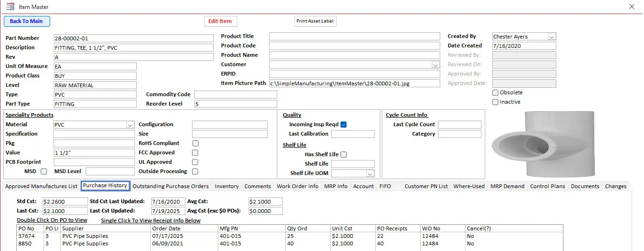Check the Outside Processing box
Screen dimensions: 644x251
tap(195, 171)
